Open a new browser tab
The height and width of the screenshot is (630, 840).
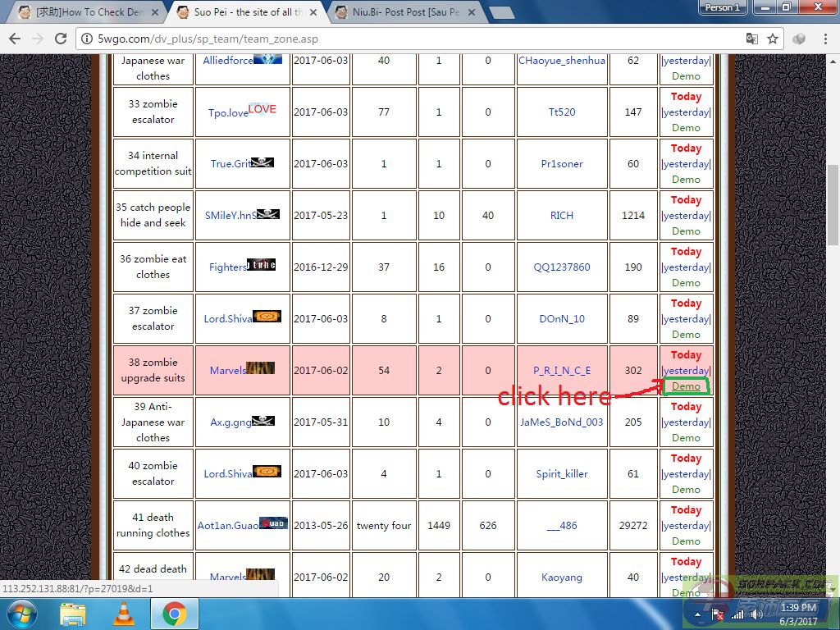pos(501,12)
